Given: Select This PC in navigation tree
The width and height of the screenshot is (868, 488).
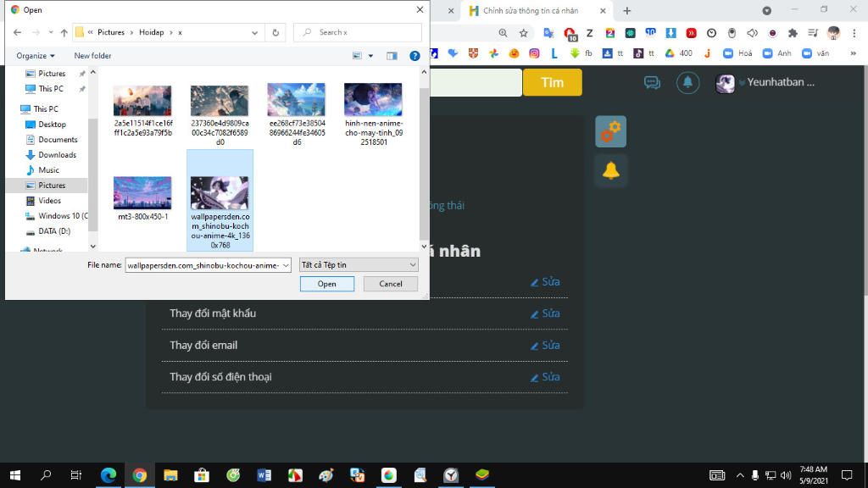Looking at the screenshot, I should [46, 109].
